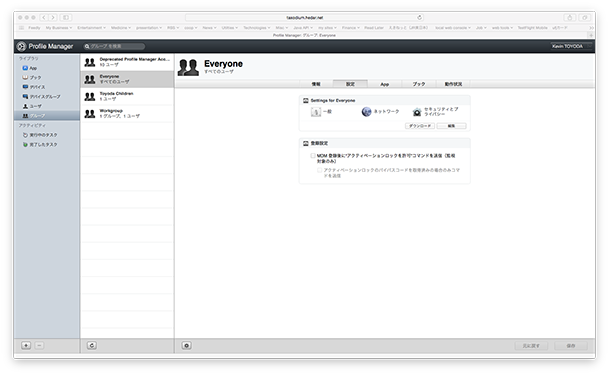The image size is (609, 375).
Task: Show all tabs in Safari
Action: [585, 17]
